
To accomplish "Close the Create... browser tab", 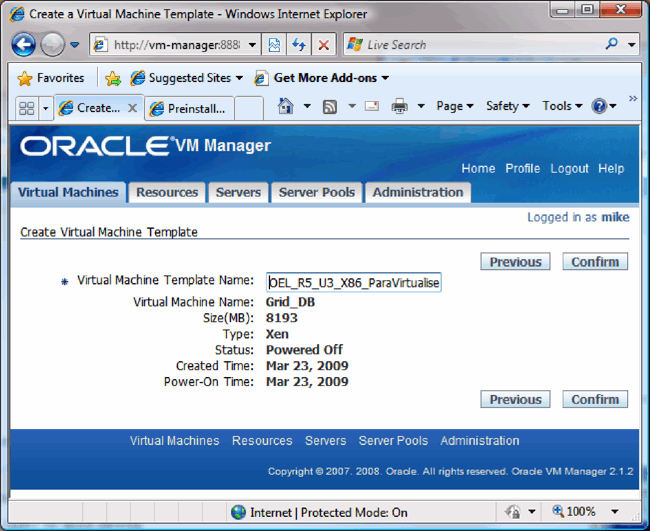I will pyautogui.click(x=133, y=108).
